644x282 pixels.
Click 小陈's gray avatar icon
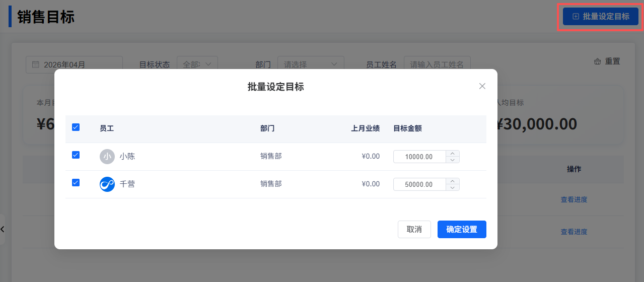[107, 157]
